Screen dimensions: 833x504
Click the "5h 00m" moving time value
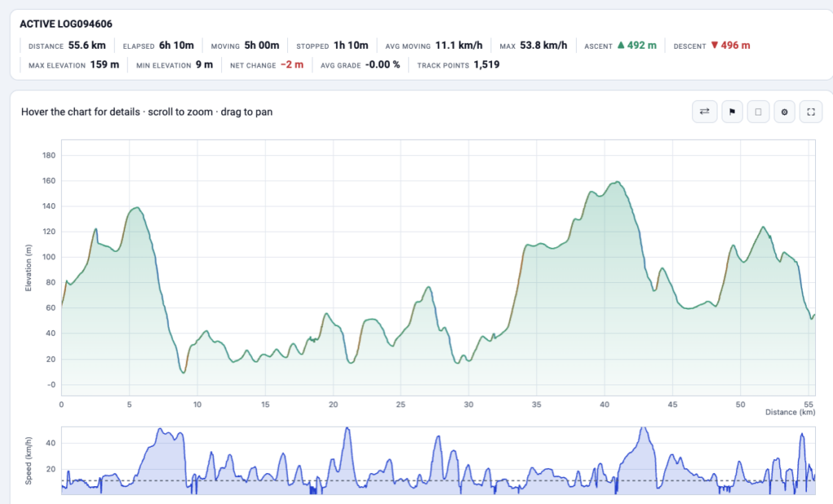[x=262, y=46]
